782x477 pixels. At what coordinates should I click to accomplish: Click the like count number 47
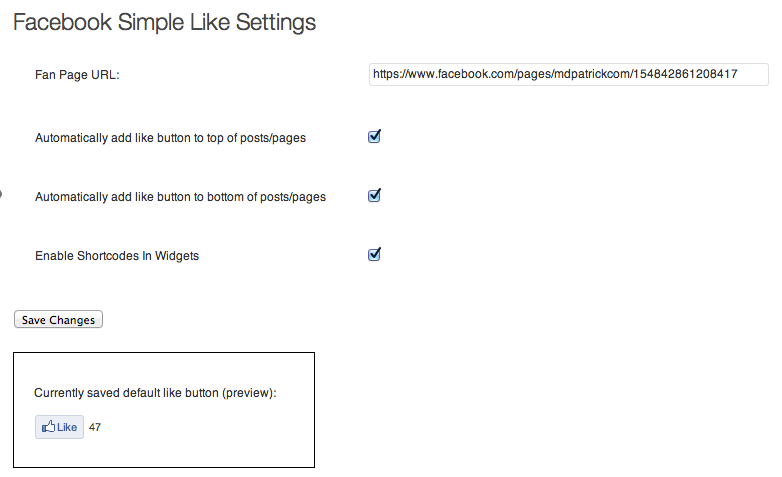coord(95,427)
